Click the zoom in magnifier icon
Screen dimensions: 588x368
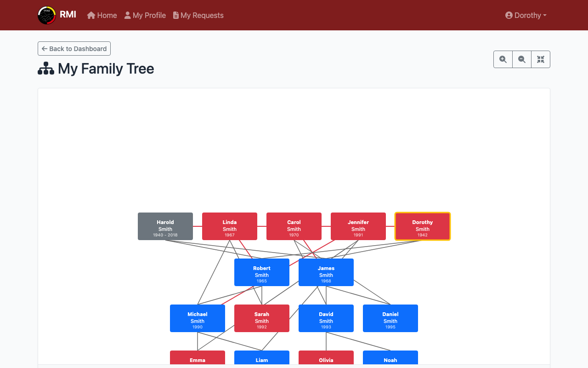click(x=503, y=59)
